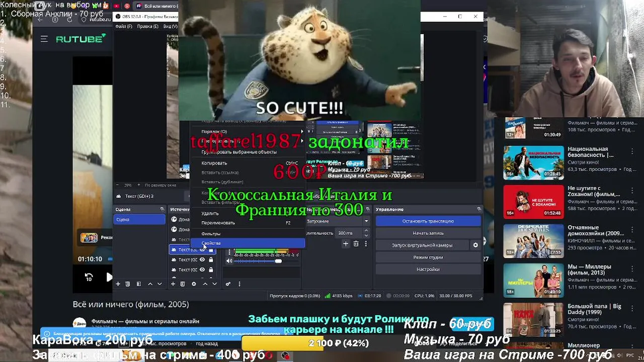Image resolution: width=644 pixels, height=362 pixels.
Task: Open OBS Настройки button
Action: point(428,269)
